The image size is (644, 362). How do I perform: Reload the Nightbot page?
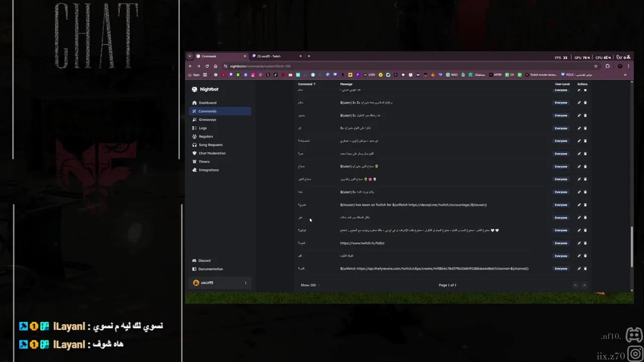pos(207,66)
